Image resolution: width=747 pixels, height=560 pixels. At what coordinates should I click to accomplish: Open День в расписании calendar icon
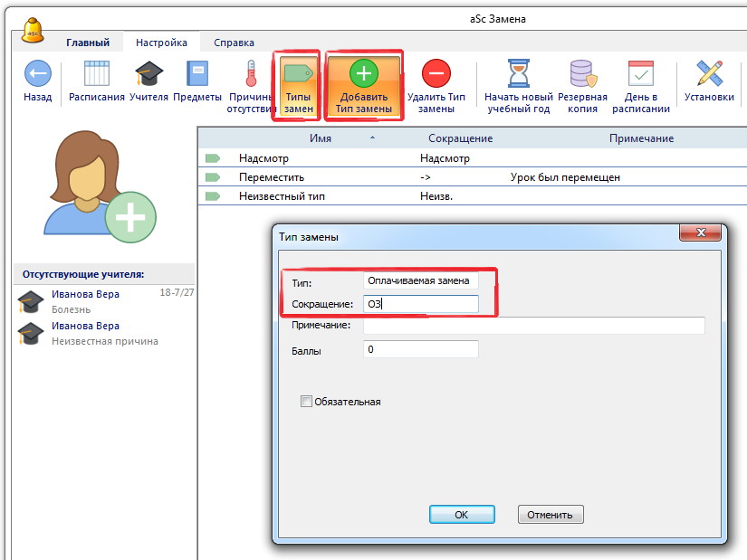click(641, 74)
